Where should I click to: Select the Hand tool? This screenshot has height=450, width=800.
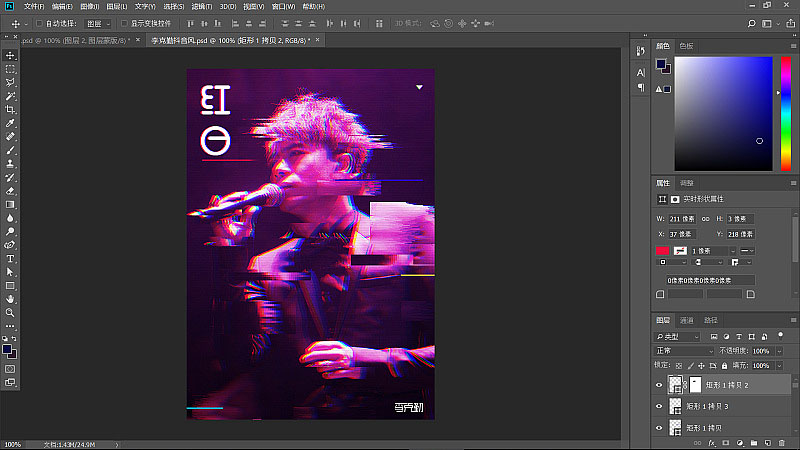point(10,299)
